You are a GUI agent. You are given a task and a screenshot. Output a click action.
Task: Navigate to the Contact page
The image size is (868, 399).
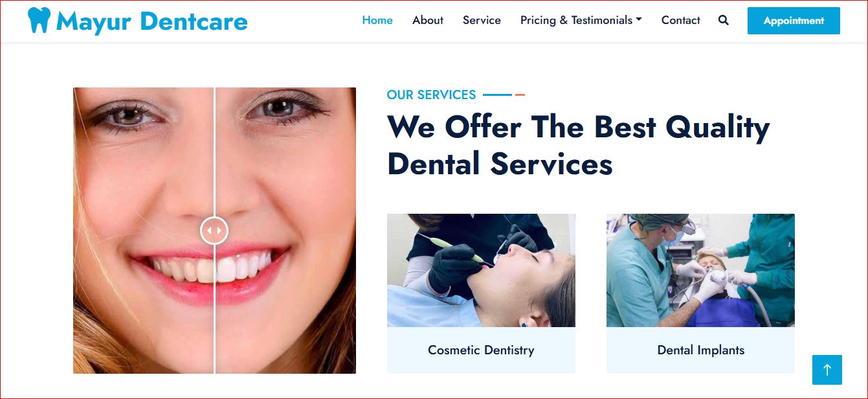(x=681, y=20)
